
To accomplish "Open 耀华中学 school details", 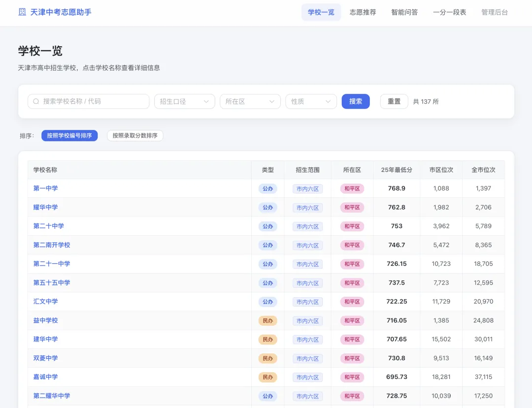I will [x=45, y=207].
